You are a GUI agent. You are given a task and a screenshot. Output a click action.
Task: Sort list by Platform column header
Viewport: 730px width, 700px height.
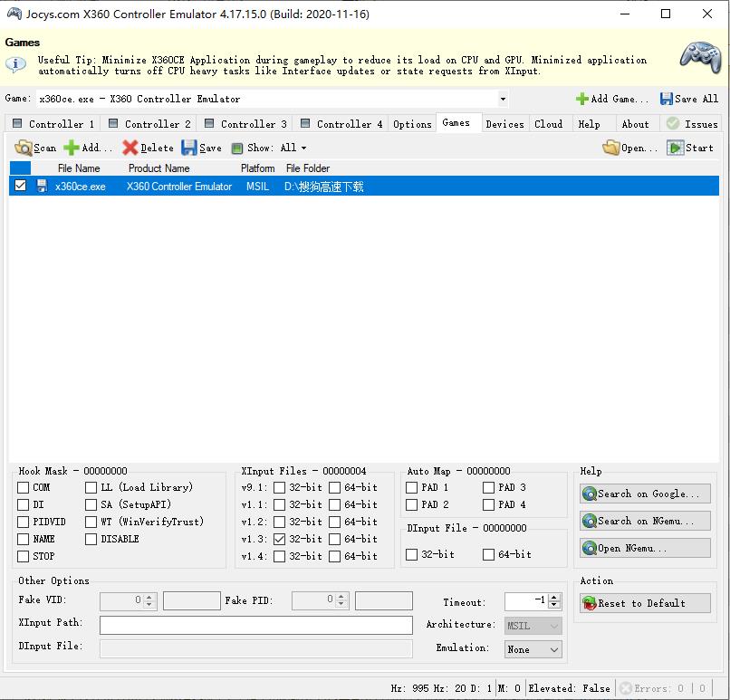[257, 168]
